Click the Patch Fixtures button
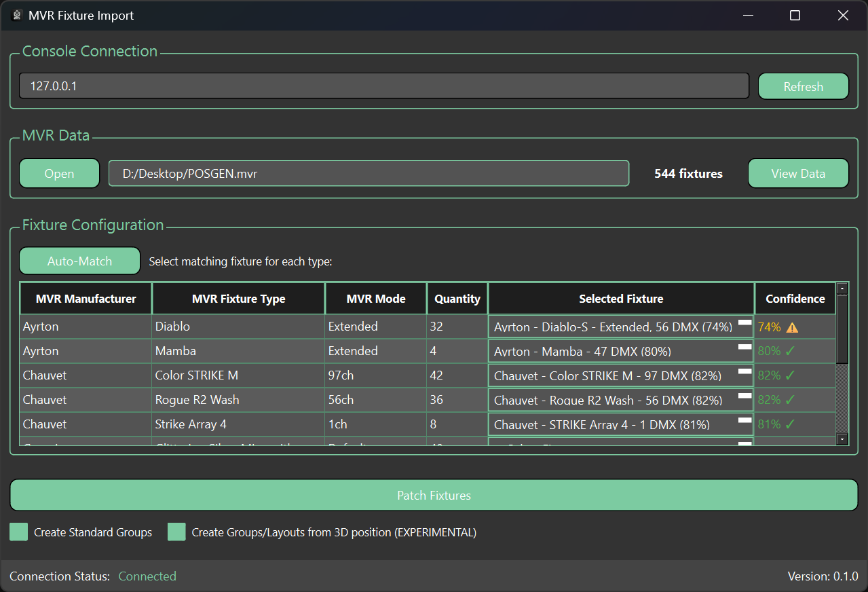868x592 pixels. point(434,495)
